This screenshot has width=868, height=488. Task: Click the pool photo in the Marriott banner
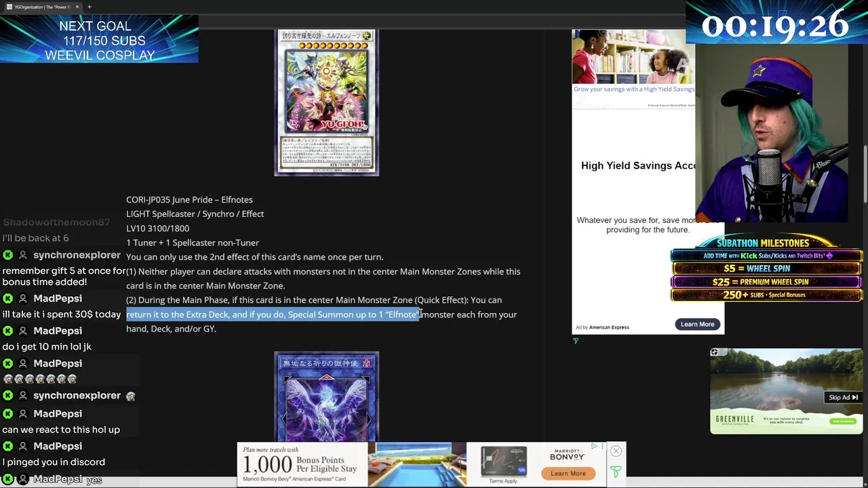[416, 464]
